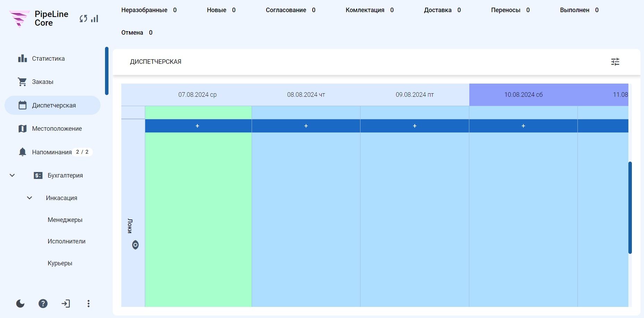This screenshot has width=644, height=318.
Task: Select the 07.08.2024 ср date header
Action: [198, 95]
